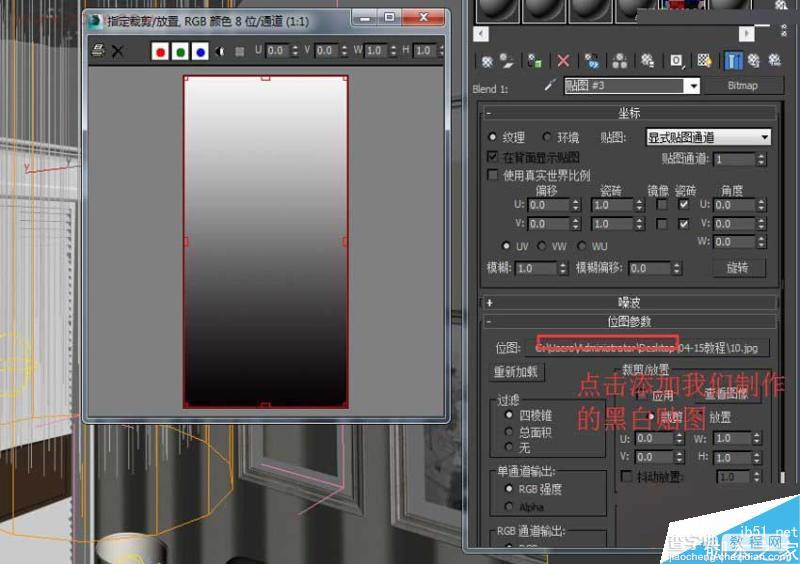Select RGB 强度 mono output
This screenshot has height=564, width=800.
coord(509,488)
